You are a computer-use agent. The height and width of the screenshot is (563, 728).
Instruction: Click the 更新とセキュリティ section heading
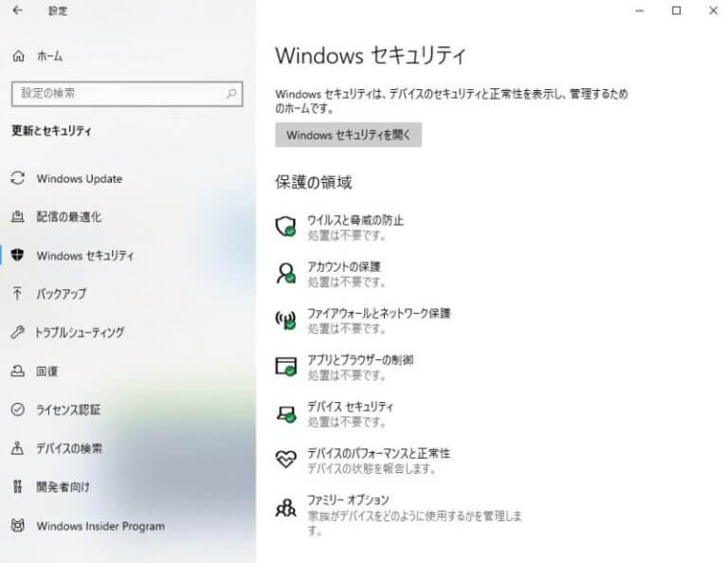[x=51, y=131]
